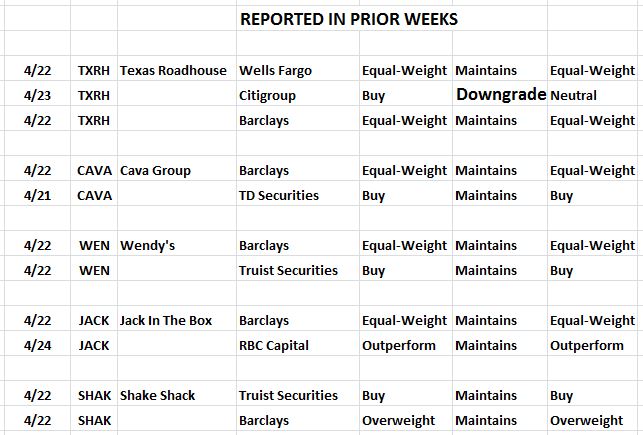The height and width of the screenshot is (435, 643).
Task: Select the REPORTED IN PRIOR WEEKS header cell
Action: [x=349, y=19]
